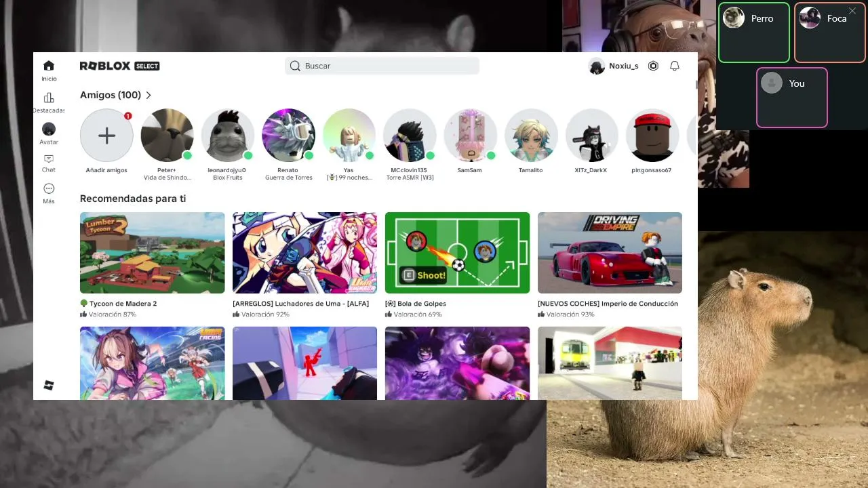Open XITz_DarkX friend avatar
The image size is (868, 488).
[x=591, y=136]
